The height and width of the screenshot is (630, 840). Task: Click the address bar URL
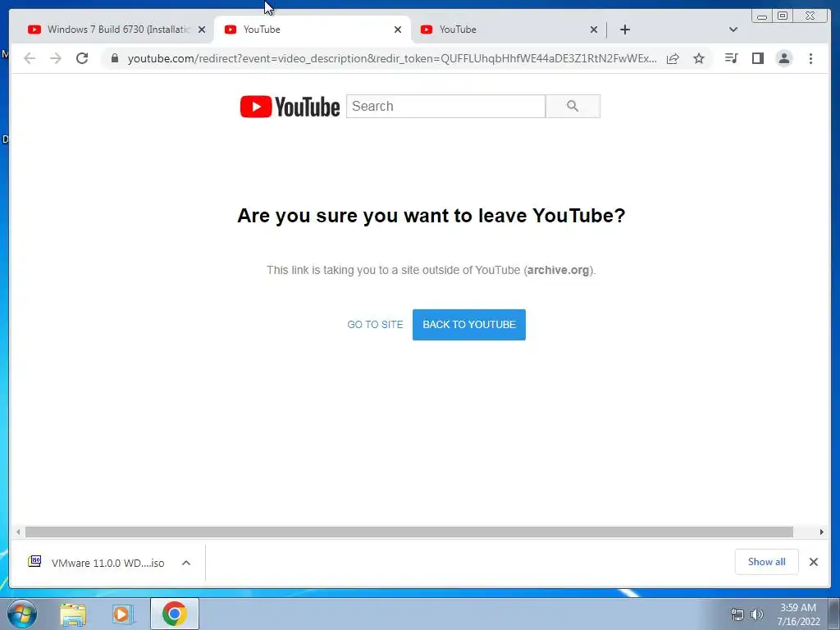point(392,58)
